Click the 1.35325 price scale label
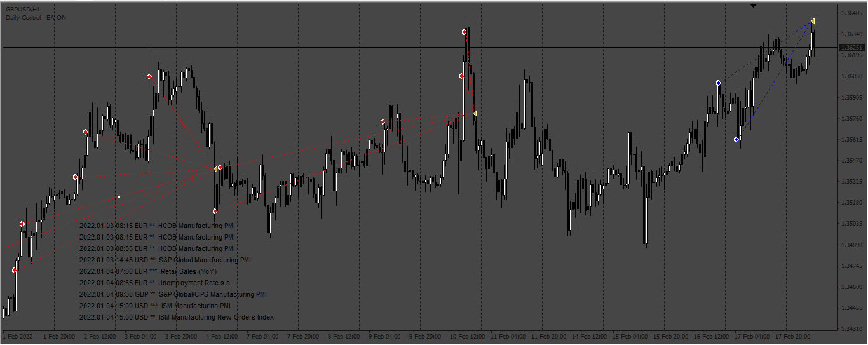The width and height of the screenshot is (868, 345). (x=851, y=182)
